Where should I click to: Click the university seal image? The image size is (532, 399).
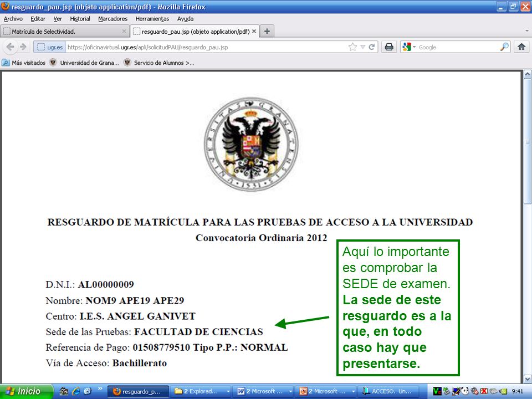pyautogui.click(x=251, y=144)
